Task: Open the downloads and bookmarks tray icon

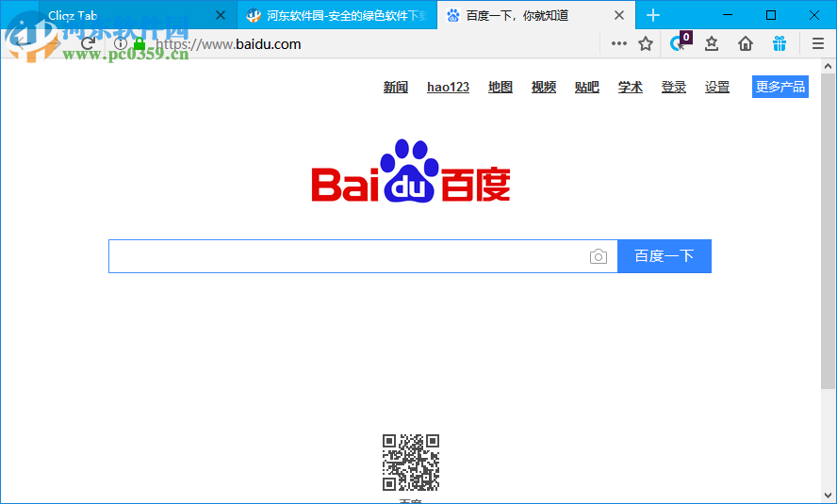Action: [712, 43]
